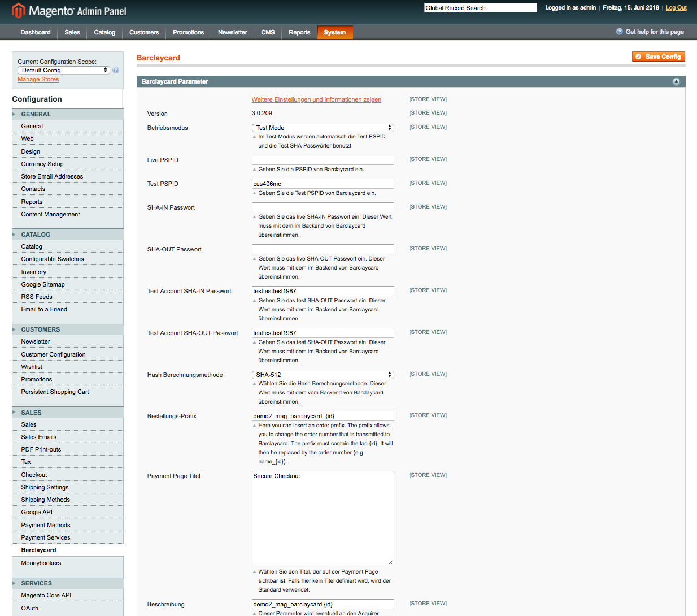The image size is (697, 616).
Task: Open Checkout configuration section
Action: pos(68,475)
